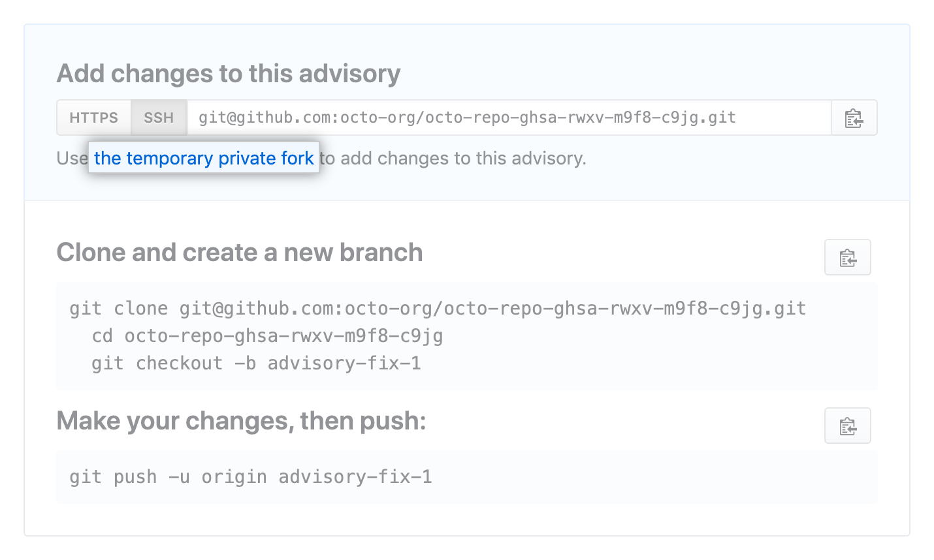Click the git clone command line

point(438,309)
